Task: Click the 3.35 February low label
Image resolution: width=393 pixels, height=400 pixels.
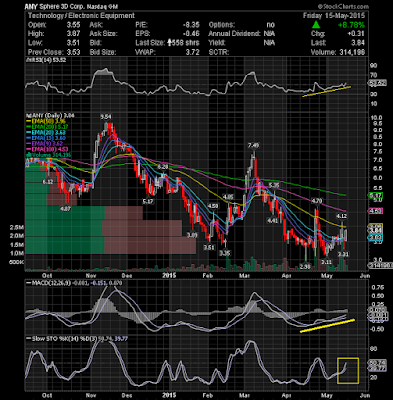Action: [225, 253]
